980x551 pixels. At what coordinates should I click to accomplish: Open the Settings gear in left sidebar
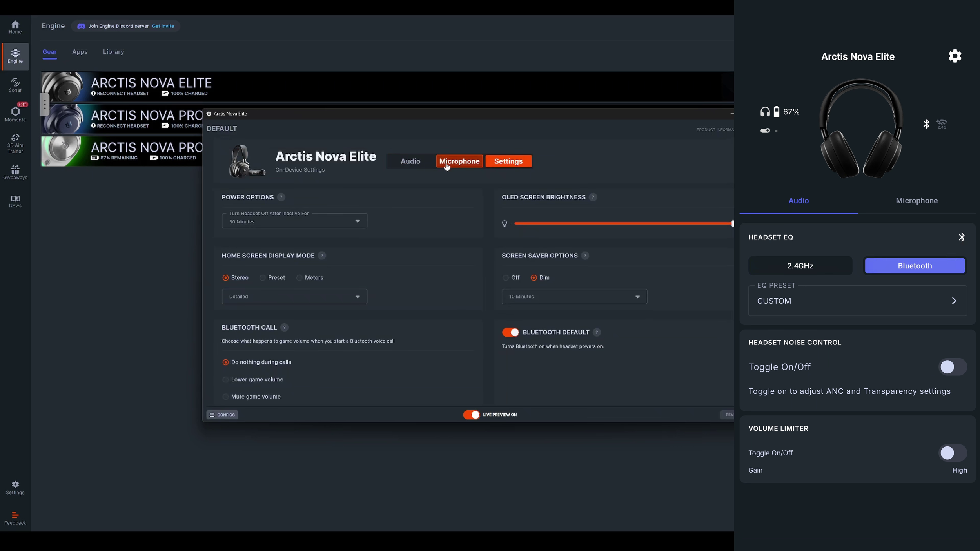tap(15, 488)
